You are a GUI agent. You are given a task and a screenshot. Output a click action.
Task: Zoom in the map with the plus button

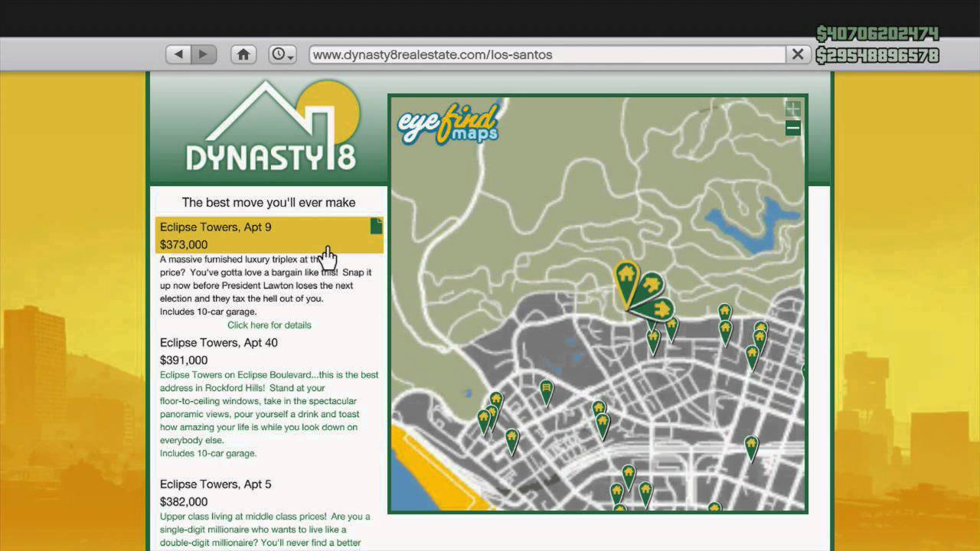(x=793, y=109)
